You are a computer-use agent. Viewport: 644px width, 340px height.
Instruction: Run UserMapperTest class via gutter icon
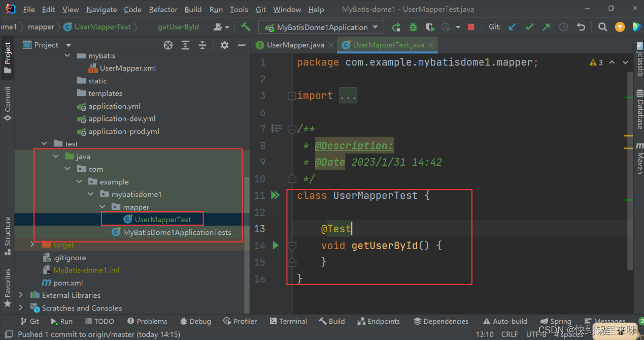pos(275,195)
